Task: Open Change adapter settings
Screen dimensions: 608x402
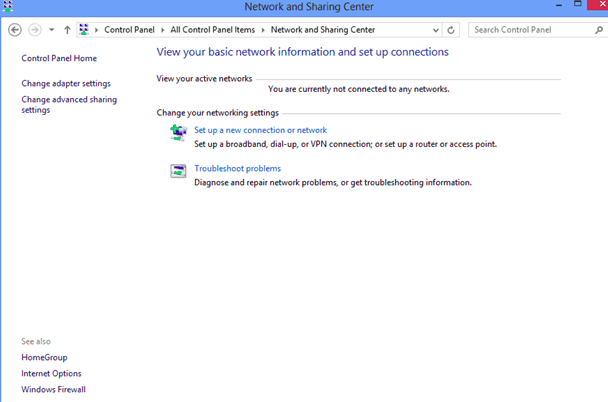Action: tap(66, 83)
